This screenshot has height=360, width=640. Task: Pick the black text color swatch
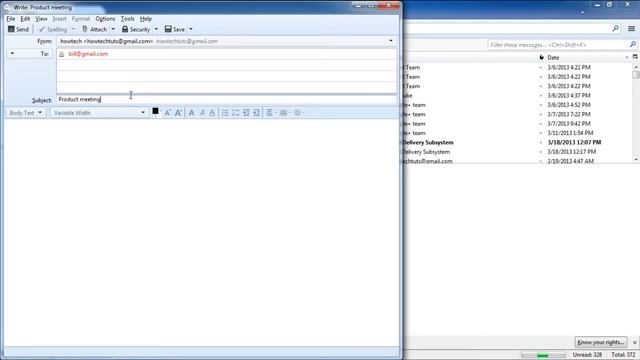pos(155,111)
